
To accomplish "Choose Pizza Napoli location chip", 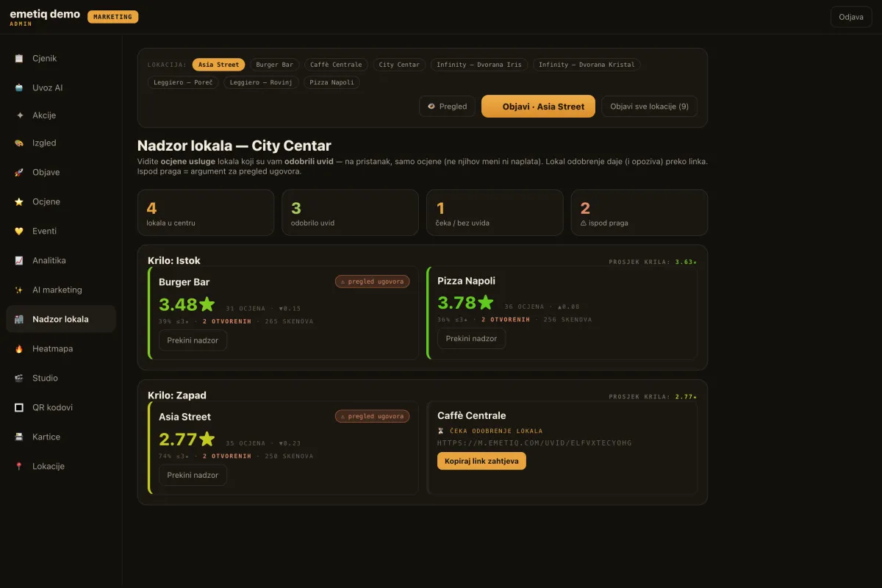I will [x=331, y=82].
